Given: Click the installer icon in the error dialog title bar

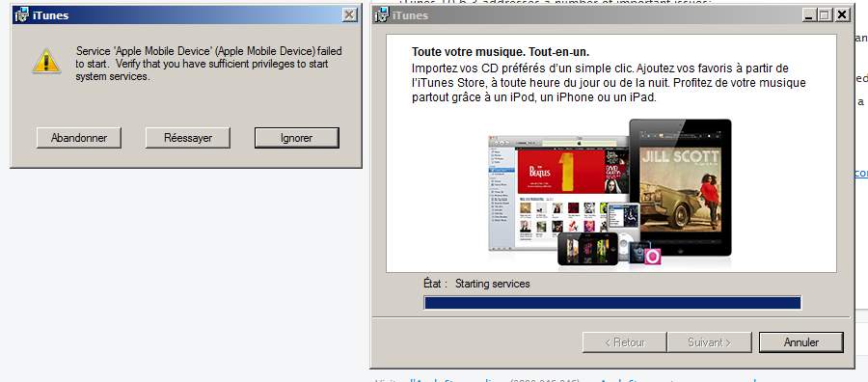Looking at the screenshot, I should coord(21,14).
